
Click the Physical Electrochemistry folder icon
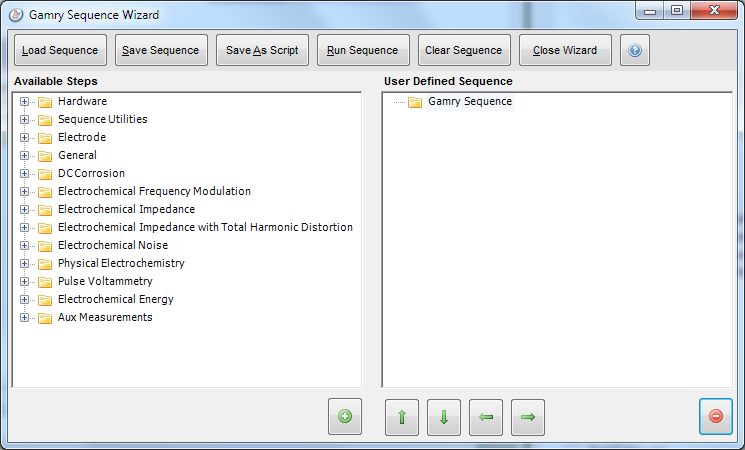[x=45, y=264]
